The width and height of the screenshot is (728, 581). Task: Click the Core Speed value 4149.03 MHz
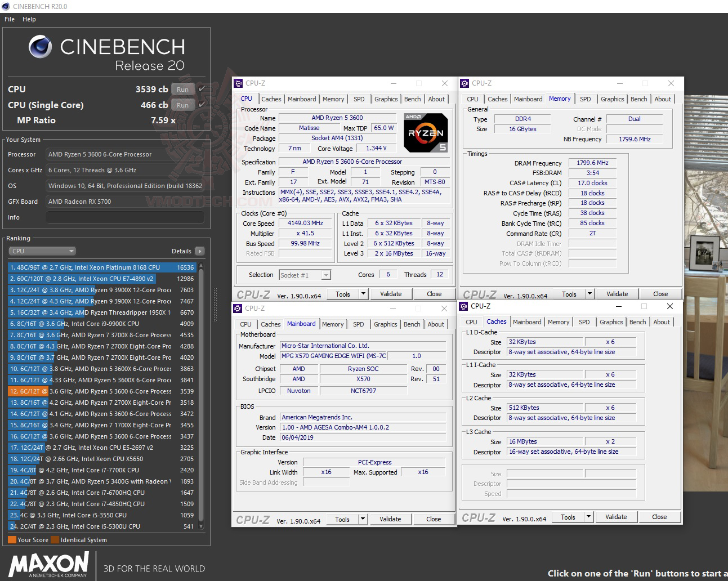click(305, 223)
